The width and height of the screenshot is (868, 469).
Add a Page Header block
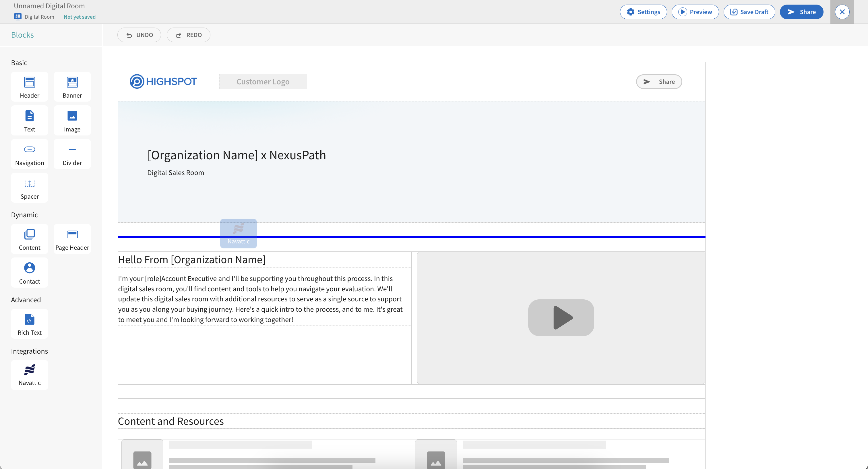(x=72, y=239)
